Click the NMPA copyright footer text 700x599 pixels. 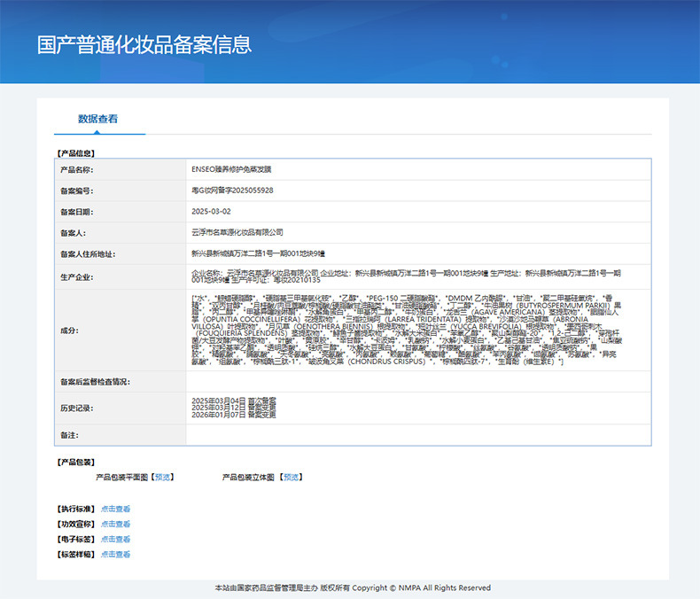coord(353,587)
